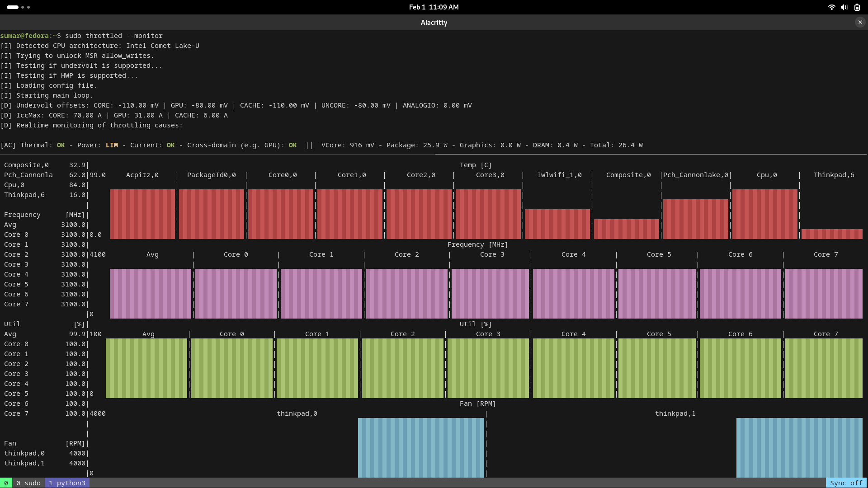Image resolution: width=868 pixels, height=488 pixels.
Task: Click the Wi-Fi icon in top bar
Action: (x=831, y=7)
